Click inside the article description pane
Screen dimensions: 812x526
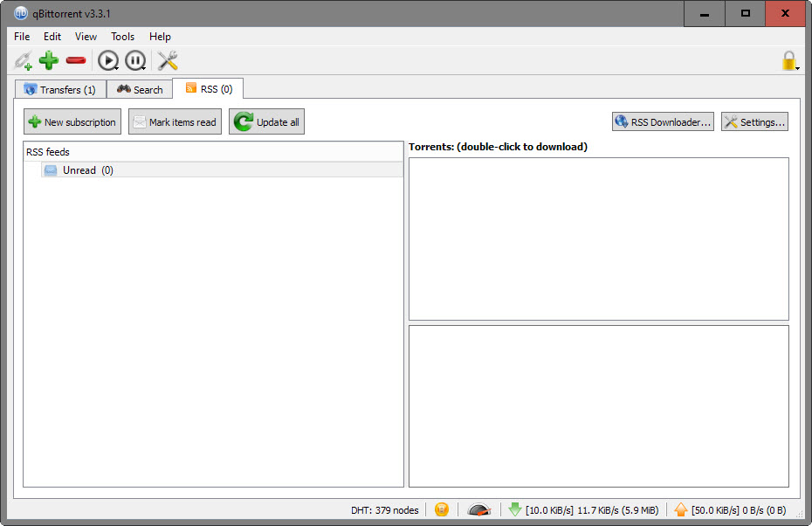tap(599, 406)
